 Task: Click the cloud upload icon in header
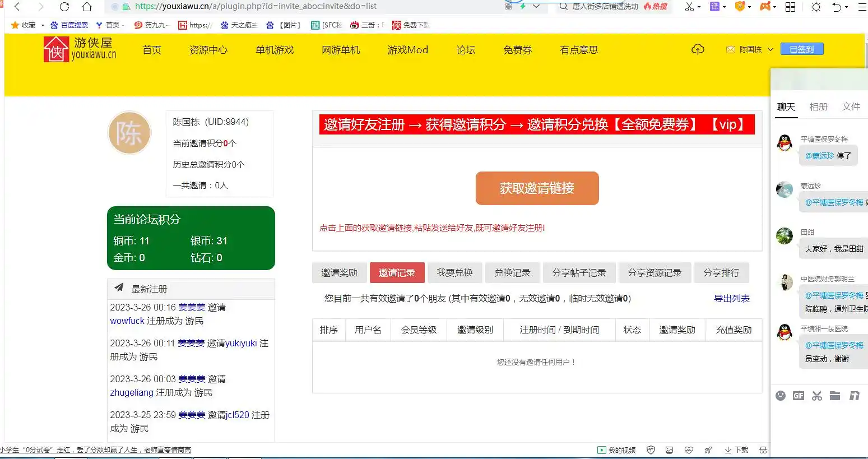click(698, 49)
